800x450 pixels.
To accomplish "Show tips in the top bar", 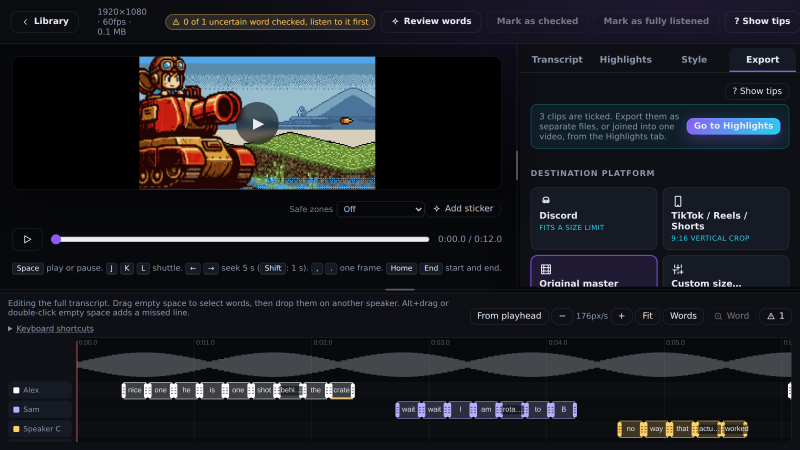I will (762, 21).
